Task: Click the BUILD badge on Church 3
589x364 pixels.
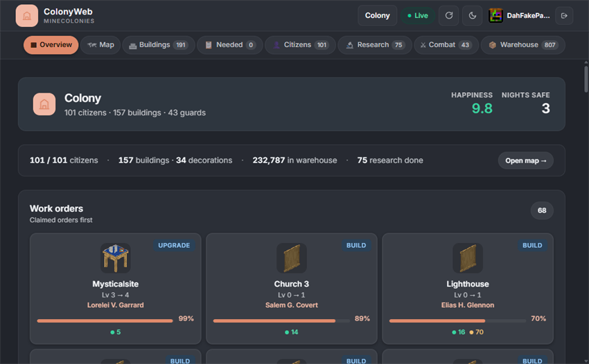Action: pyautogui.click(x=356, y=246)
